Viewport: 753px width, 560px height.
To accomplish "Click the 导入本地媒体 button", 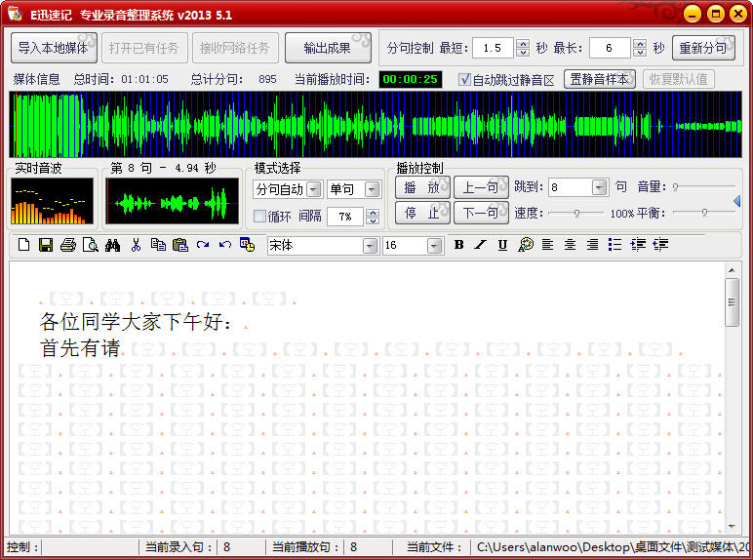I will 54,48.
